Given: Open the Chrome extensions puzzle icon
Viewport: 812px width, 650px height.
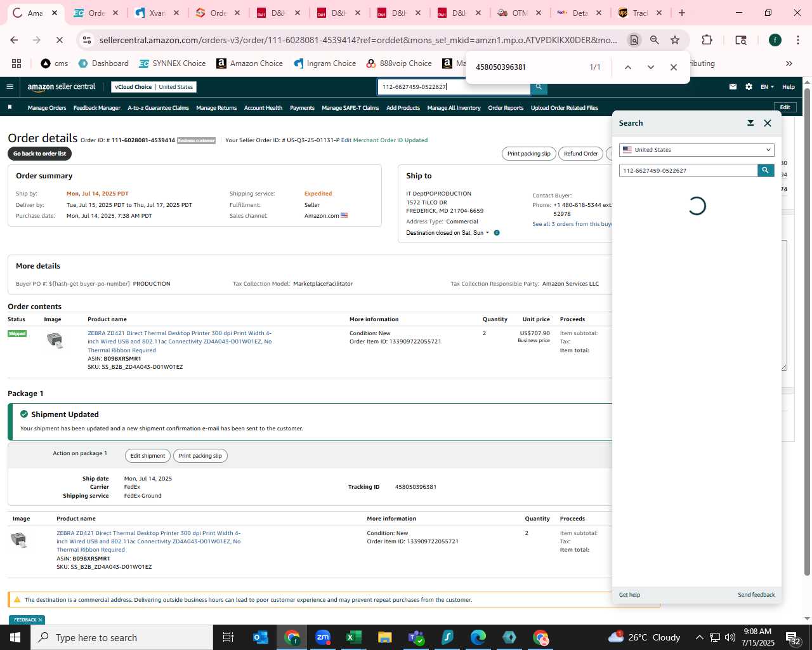Looking at the screenshot, I should [707, 40].
